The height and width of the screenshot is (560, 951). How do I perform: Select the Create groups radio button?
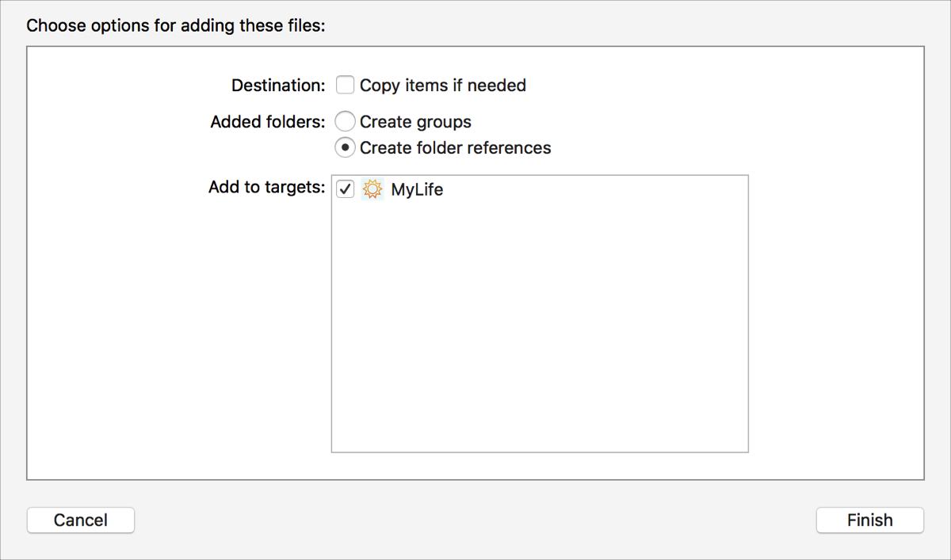[345, 122]
